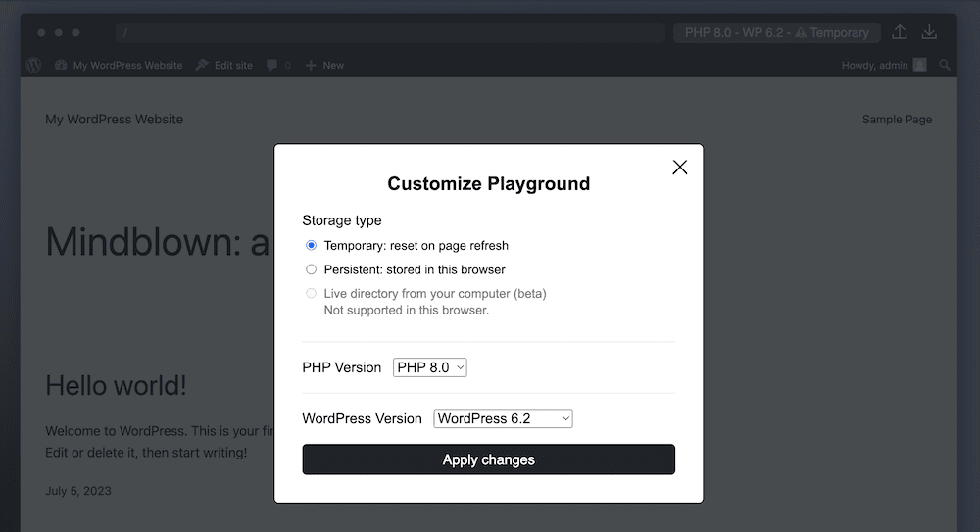Viewport: 980px width, 532px height.
Task: Open My WordPress Website admin bar menu
Action: (119, 65)
